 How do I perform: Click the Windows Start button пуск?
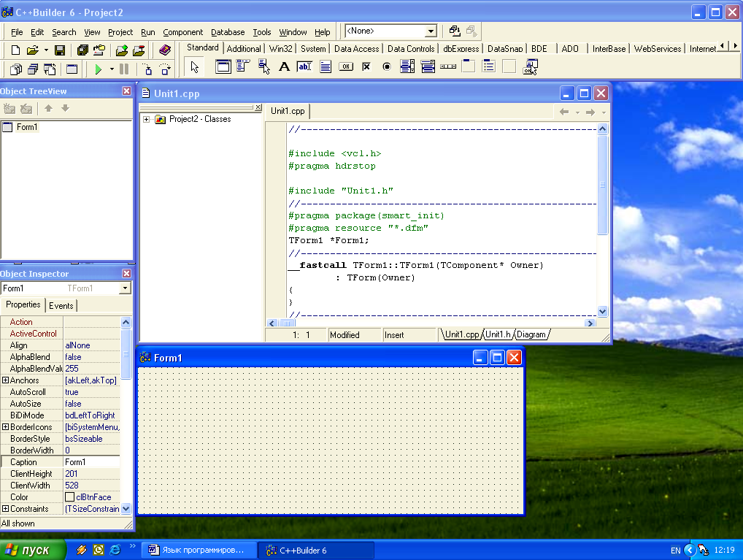pyautogui.click(x=33, y=550)
